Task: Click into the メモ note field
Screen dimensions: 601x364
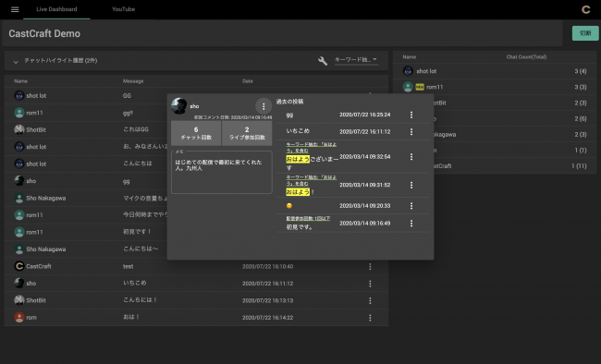Action: [x=222, y=172]
